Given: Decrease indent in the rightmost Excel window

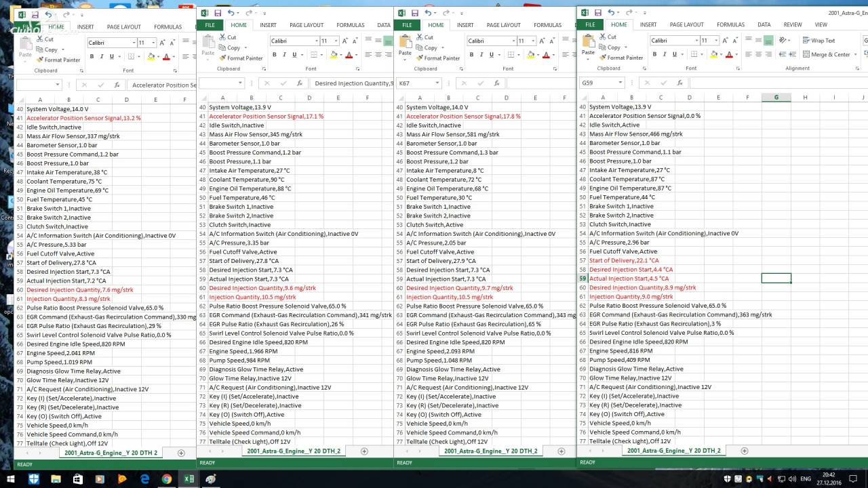Looking at the screenshot, I should pos(783,54).
